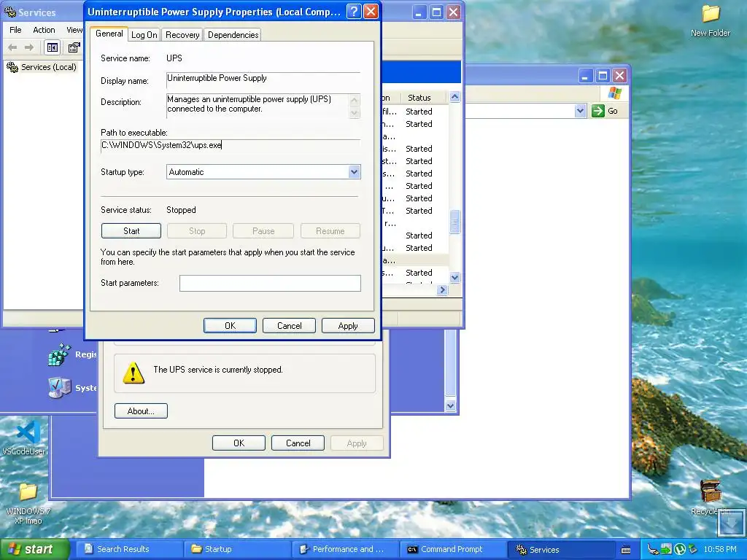
Task: Toggle the Show/Hide Console Tree toolbar icon
Action: click(52, 47)
